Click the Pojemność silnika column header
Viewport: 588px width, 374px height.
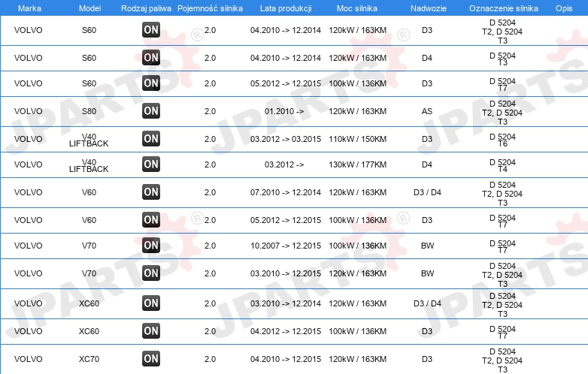click(x=210, y=8)
